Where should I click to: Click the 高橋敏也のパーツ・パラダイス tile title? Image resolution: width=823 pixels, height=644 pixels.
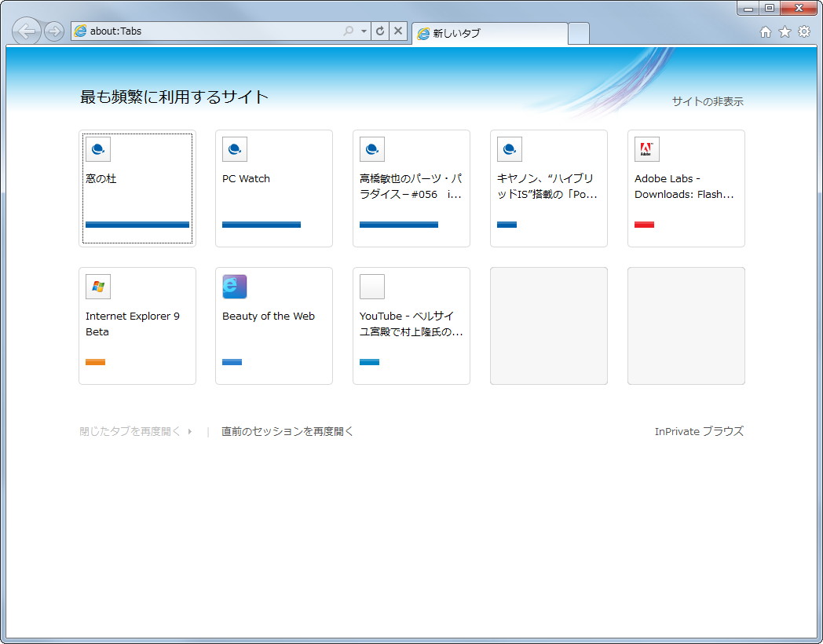click(411, 186)
